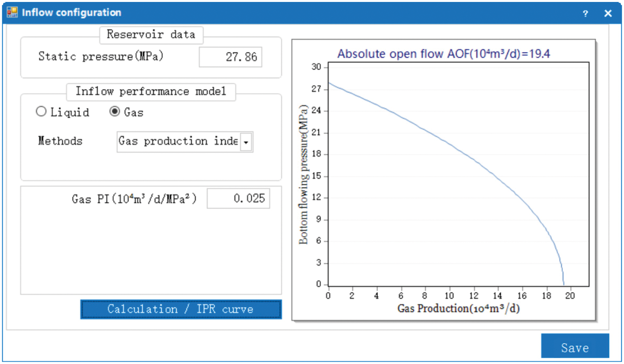Open the Methods combo box
Image resolution: width=624 pixels, height=364 pixels.
click(x=246, y=142)
